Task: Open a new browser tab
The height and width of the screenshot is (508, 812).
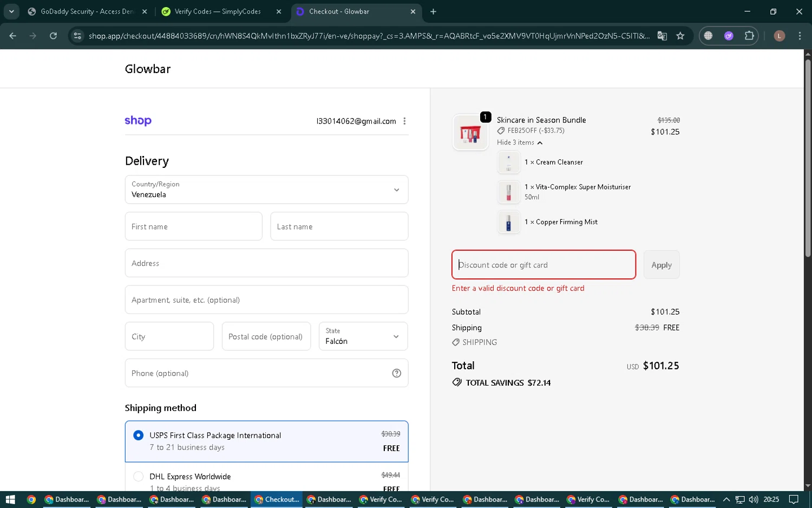Action: coord(433,11)
